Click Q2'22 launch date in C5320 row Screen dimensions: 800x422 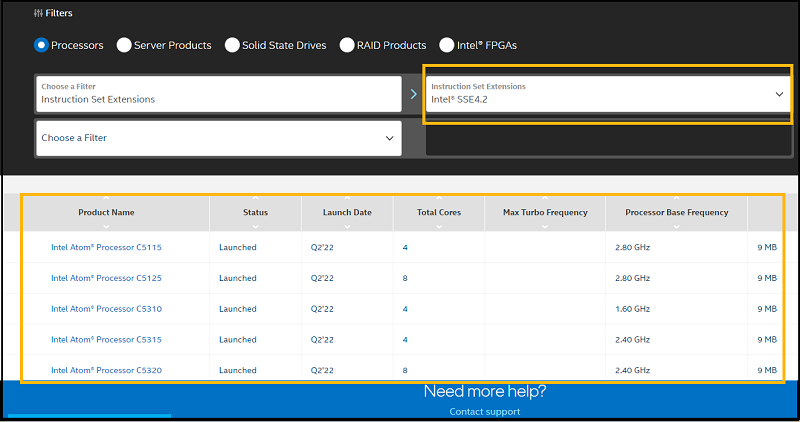322,370
